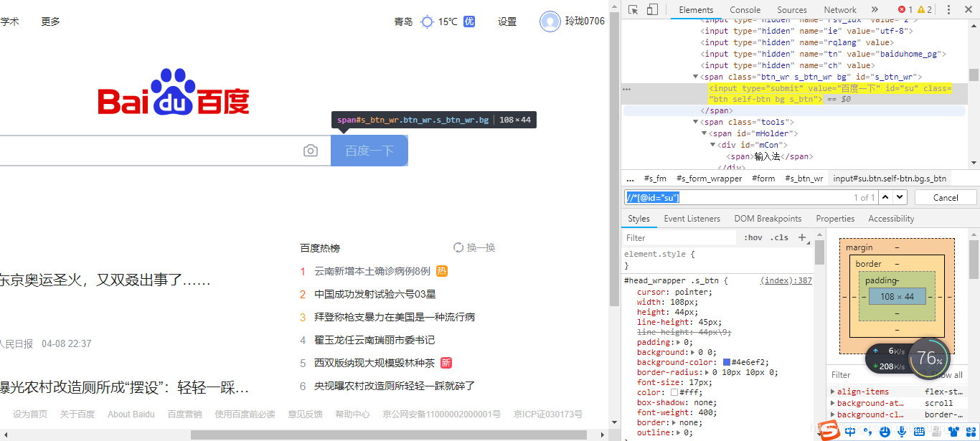
Task: Add a new style rule with plus icon
Action: 802,237
